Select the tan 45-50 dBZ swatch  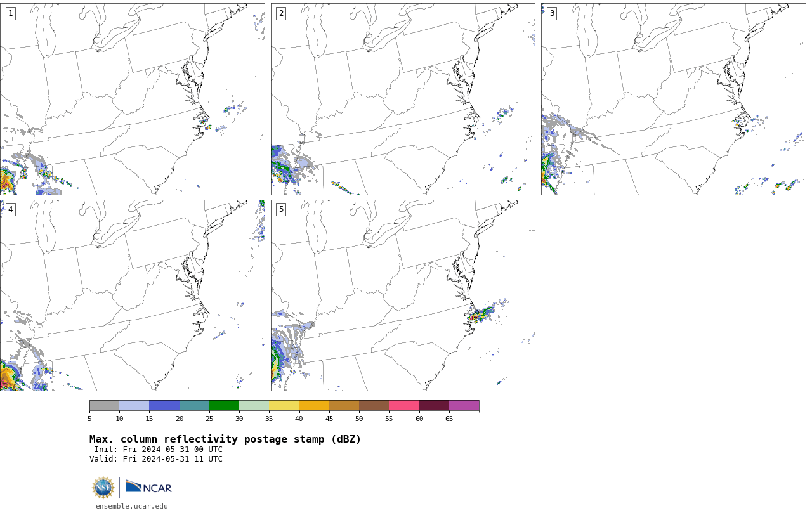[344, 406]
